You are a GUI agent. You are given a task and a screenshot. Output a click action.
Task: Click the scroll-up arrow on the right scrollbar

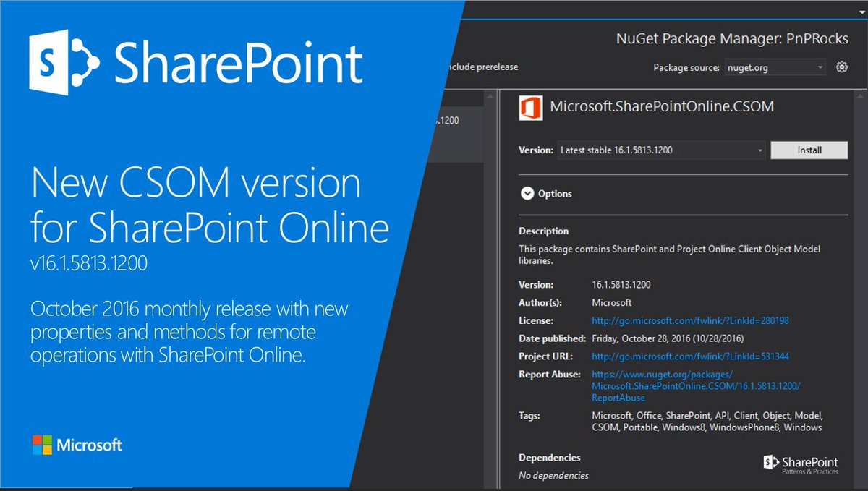point(861,94)
